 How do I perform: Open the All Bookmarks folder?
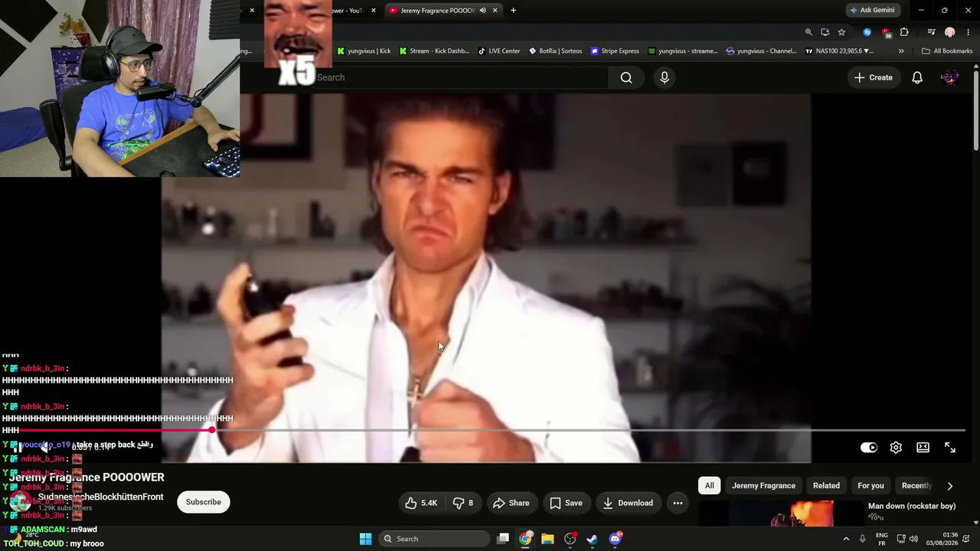point(947,51)
